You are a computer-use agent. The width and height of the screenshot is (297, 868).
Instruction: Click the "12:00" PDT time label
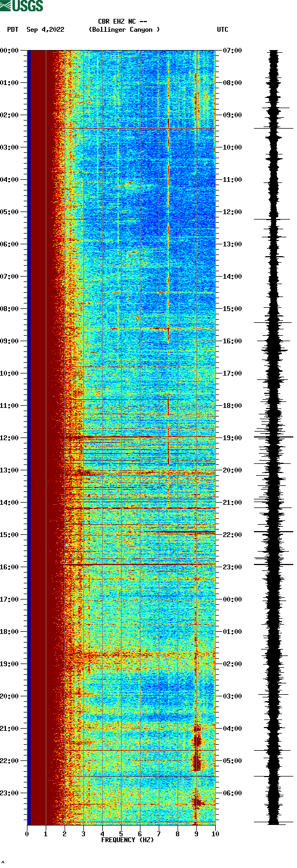9,438
